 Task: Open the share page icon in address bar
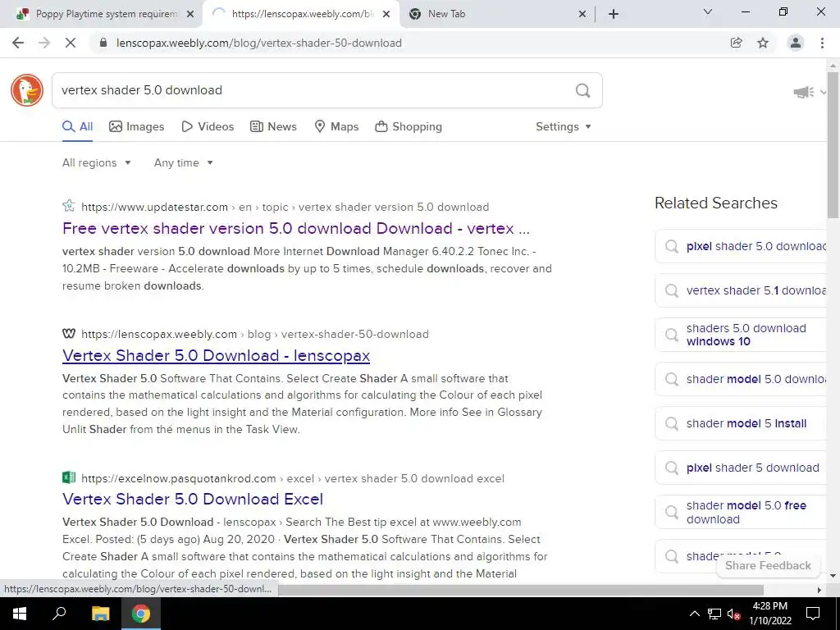(737, 43)
